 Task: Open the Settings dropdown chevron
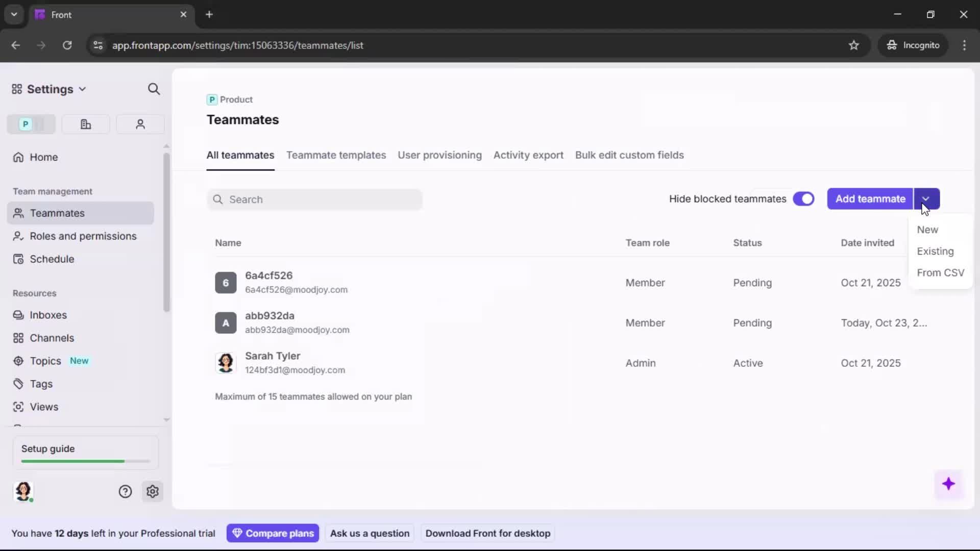coord(83,89)
